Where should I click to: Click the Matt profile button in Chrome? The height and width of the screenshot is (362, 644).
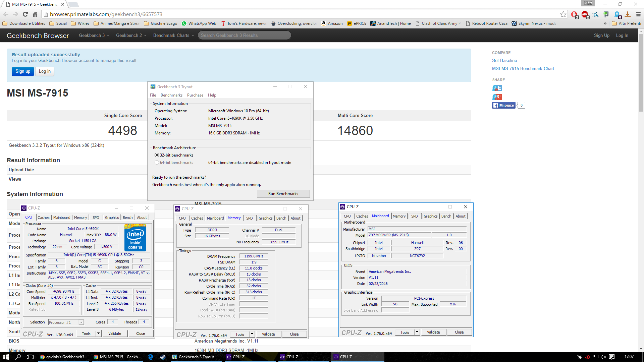pyautogui.click(x=588, y=3)
